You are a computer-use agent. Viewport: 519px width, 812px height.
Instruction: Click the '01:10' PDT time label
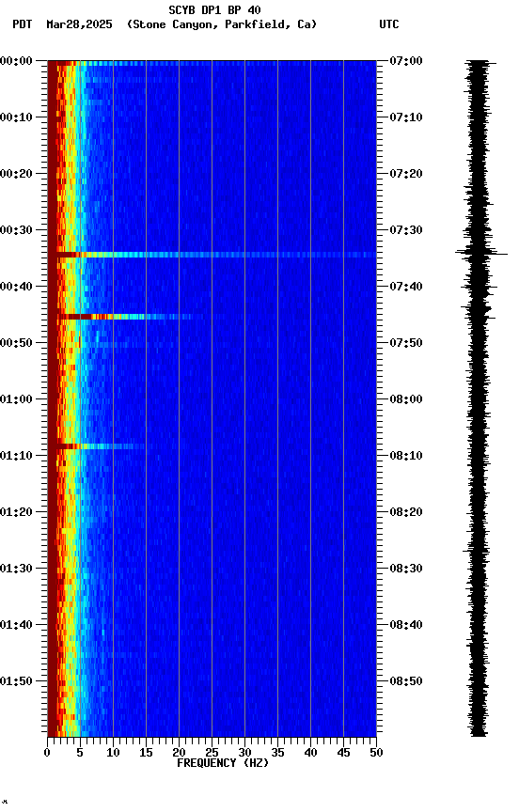[x=16, y=456]
